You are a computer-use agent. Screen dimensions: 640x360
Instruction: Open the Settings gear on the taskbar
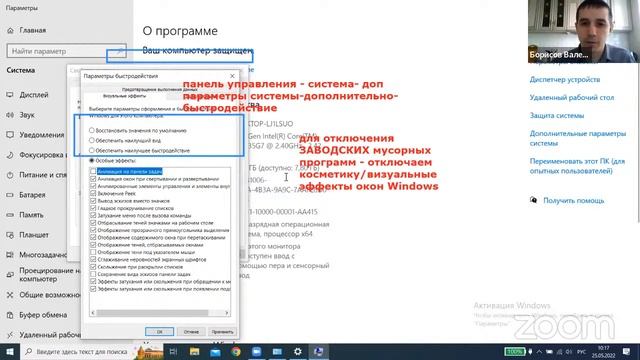pos(298,351)
